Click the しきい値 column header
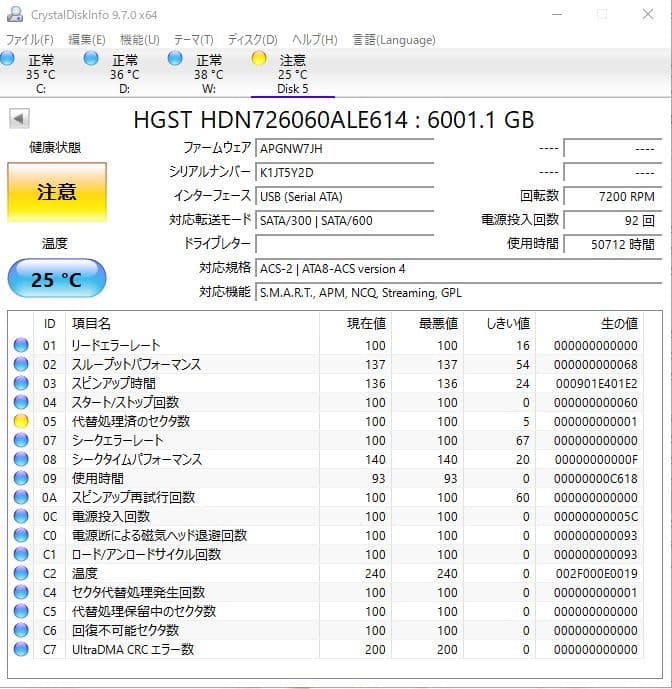The image size is (672, 689). tap(508, 324)
